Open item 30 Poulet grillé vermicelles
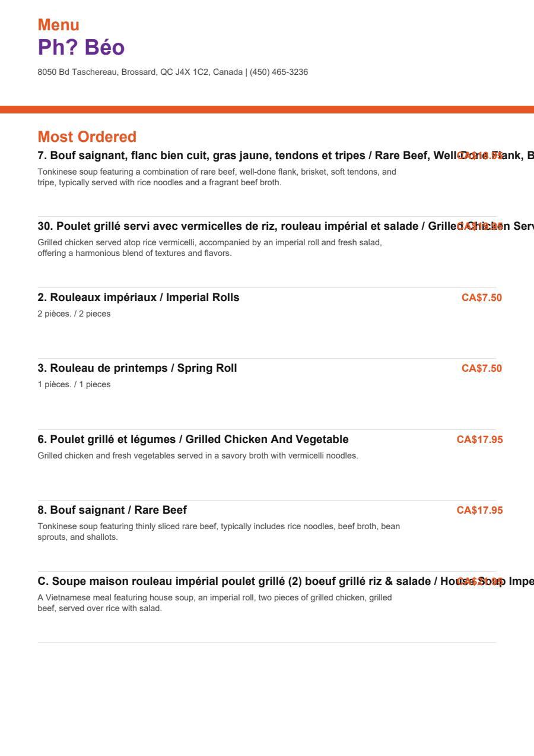This screenshot has height=756, width=534. tap(285, 226)
